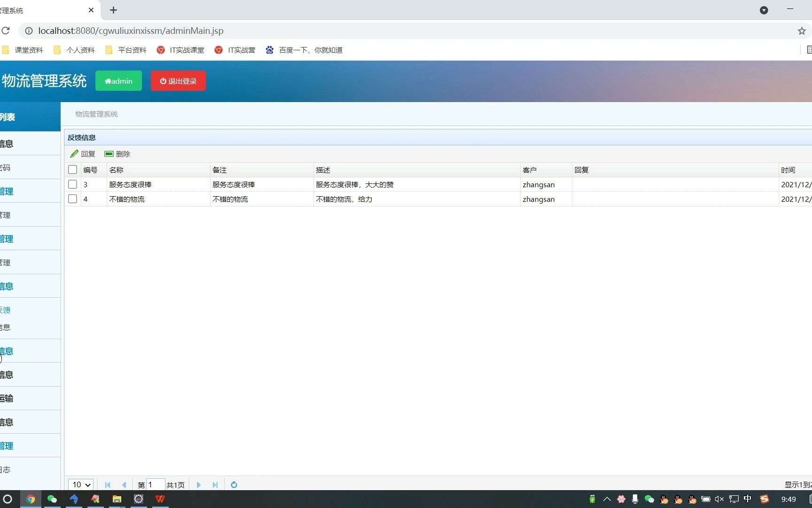The image size is (812, 508).
Task: Click zhangsan in the row numbered 4
Action: [539, 199]
